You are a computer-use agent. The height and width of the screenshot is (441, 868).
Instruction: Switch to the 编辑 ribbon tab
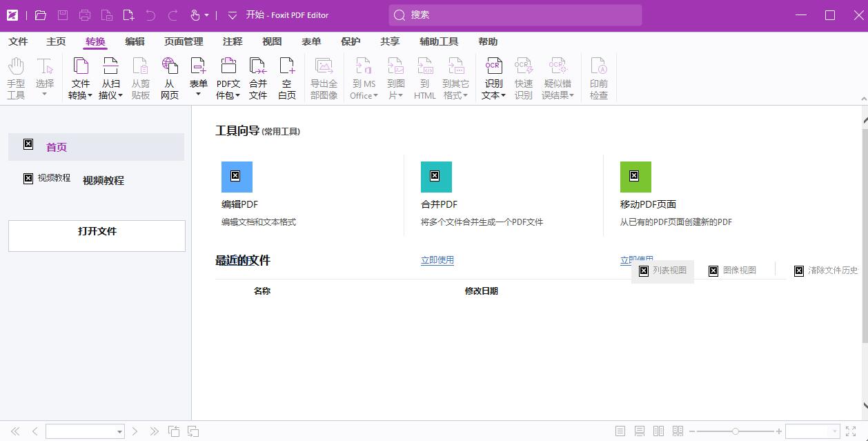[135, 41]
